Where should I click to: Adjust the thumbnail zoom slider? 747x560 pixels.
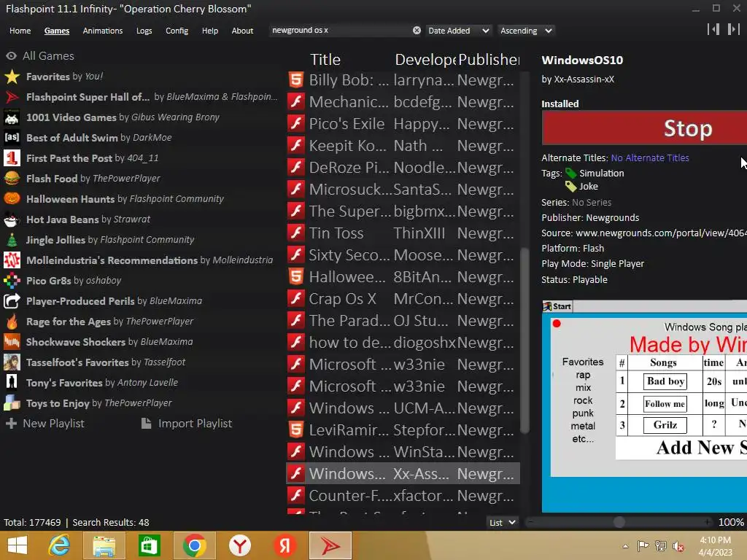coord(619,522)
